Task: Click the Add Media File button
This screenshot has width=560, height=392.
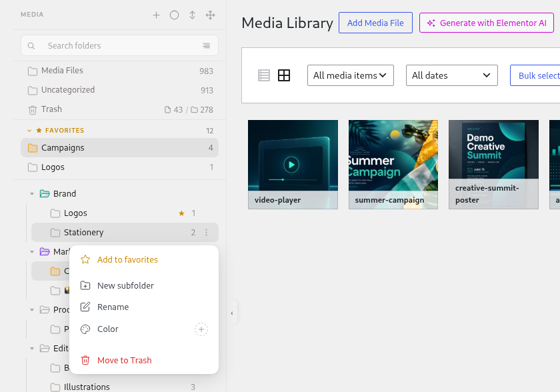Action: 376,23
